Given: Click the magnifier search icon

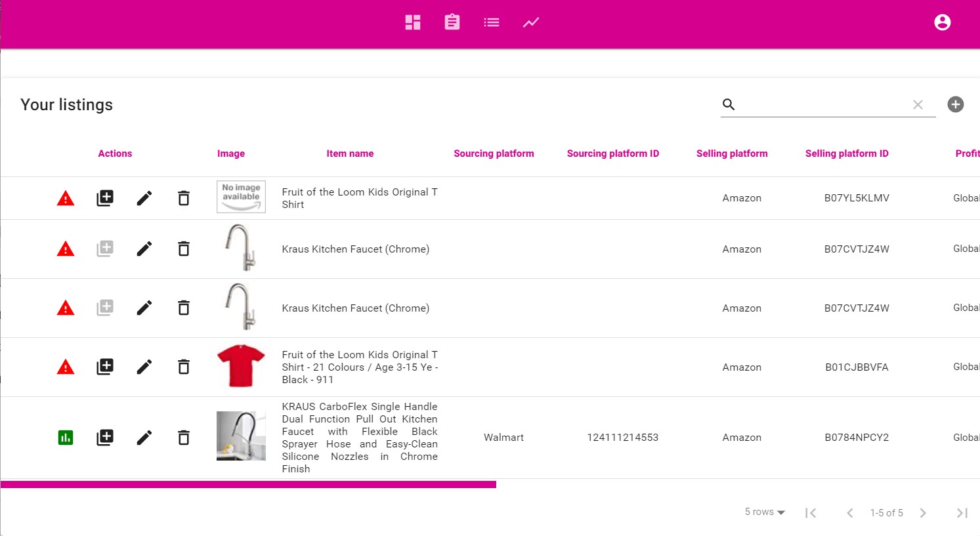Looking at the screenshot, I should coord(729,104).
